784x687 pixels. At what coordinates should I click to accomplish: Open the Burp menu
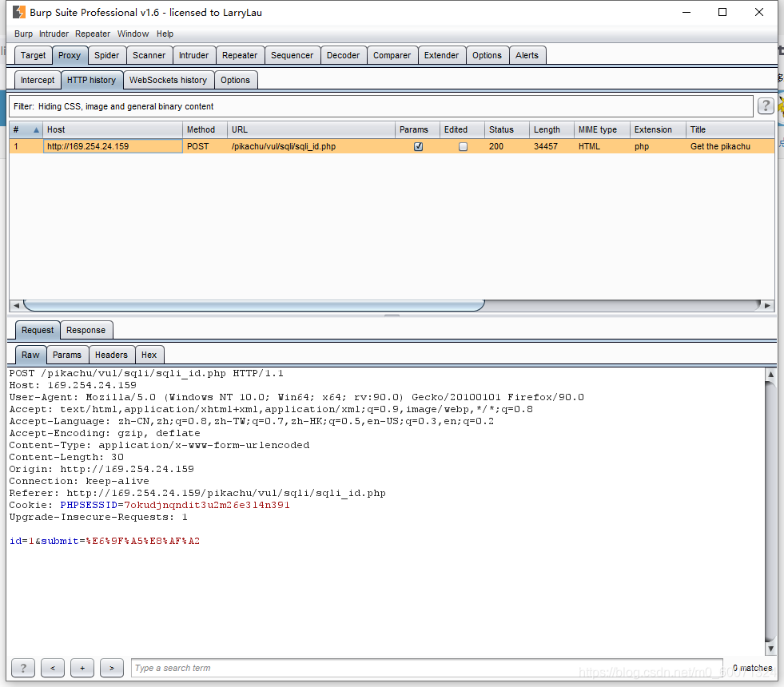tap(23, 34)
